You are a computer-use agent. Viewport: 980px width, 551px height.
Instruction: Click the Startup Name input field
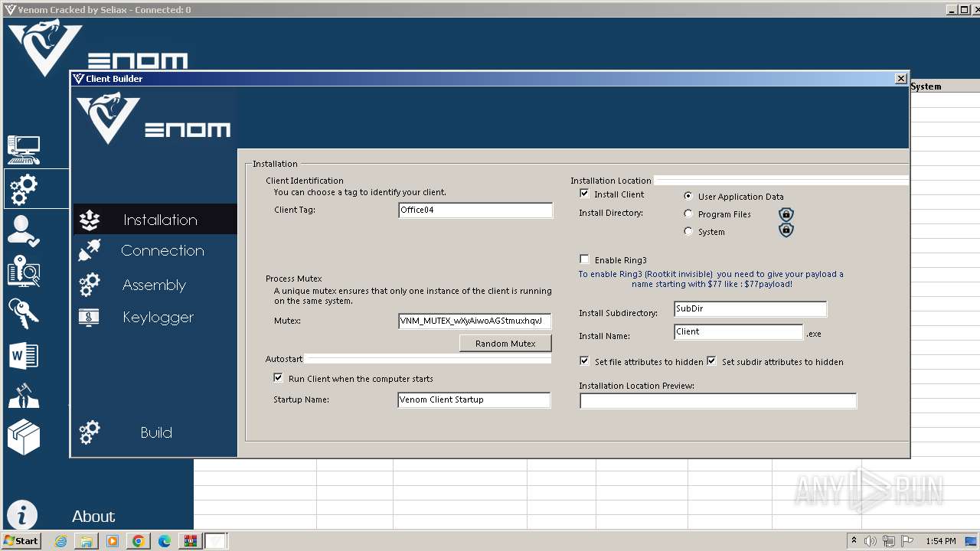point(474,399)
